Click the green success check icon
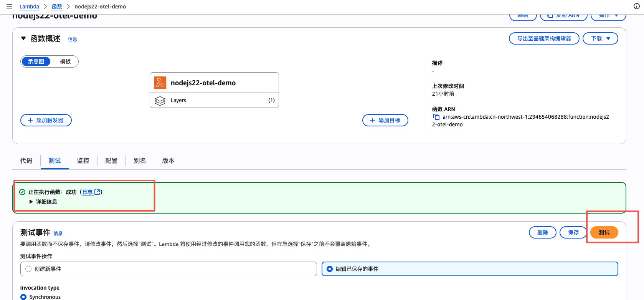The height and width of the screenshot is (300, 644). (22, 192)
